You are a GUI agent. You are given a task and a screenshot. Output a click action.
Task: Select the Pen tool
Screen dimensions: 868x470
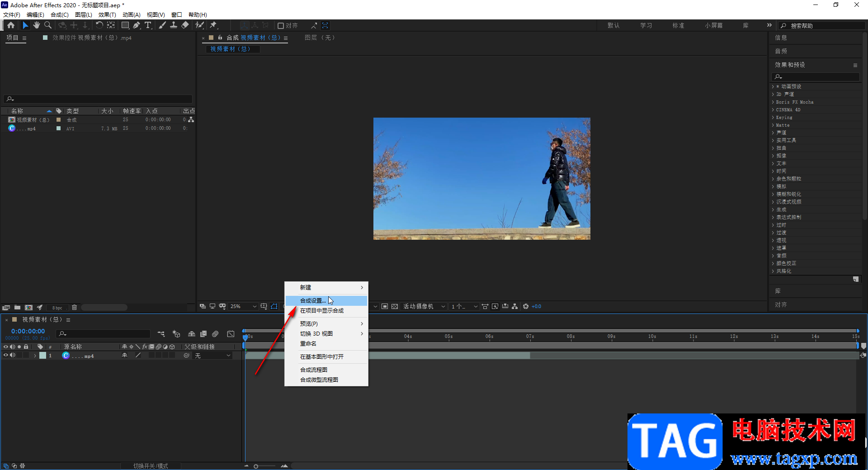coord(137,25)
